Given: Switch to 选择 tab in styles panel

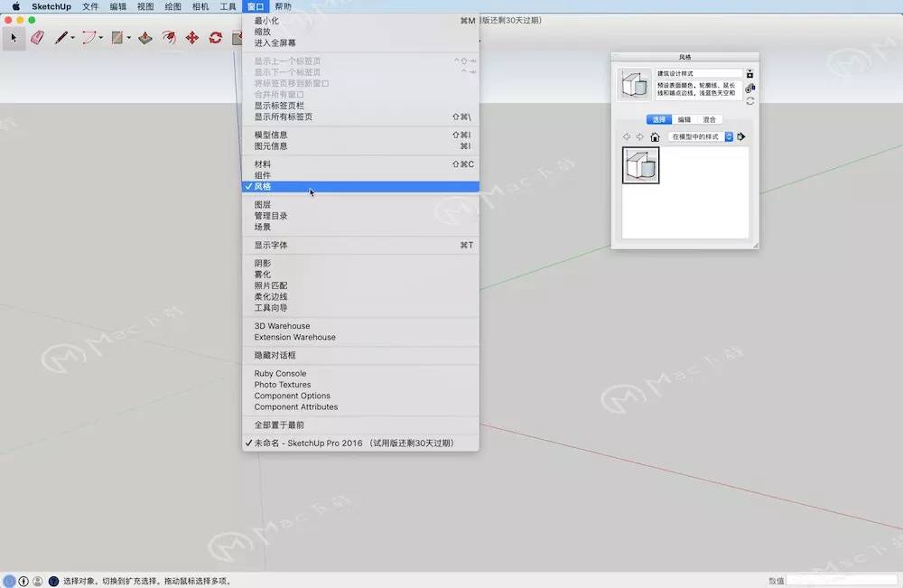Looking at the screenshot, I should pyautogui.click(x=659, y=120).
